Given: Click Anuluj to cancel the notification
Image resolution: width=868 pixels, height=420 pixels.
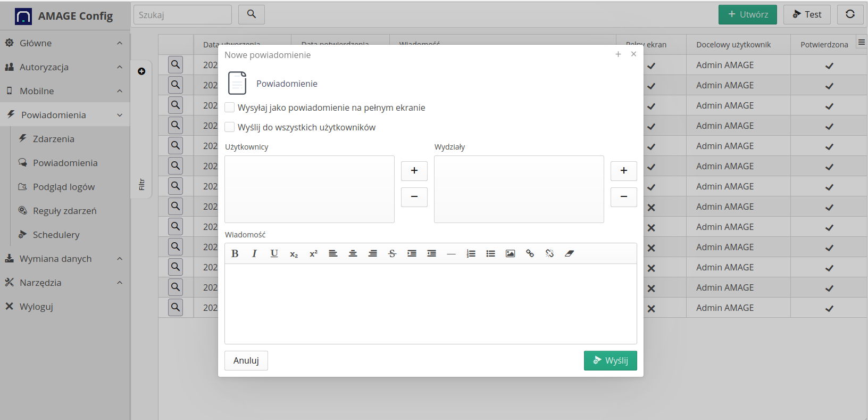Looking at the screenshot, I should pos(246,360).
